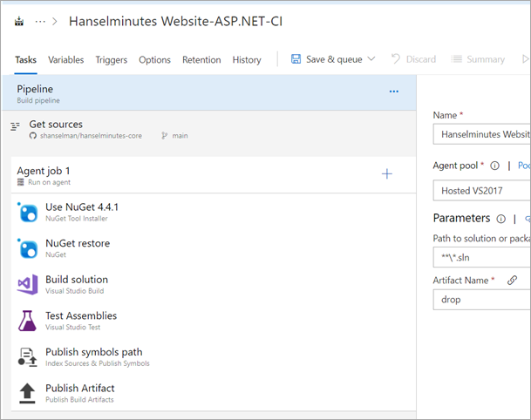Click the Discard button
Screen dimensions: 531x420
413,59
